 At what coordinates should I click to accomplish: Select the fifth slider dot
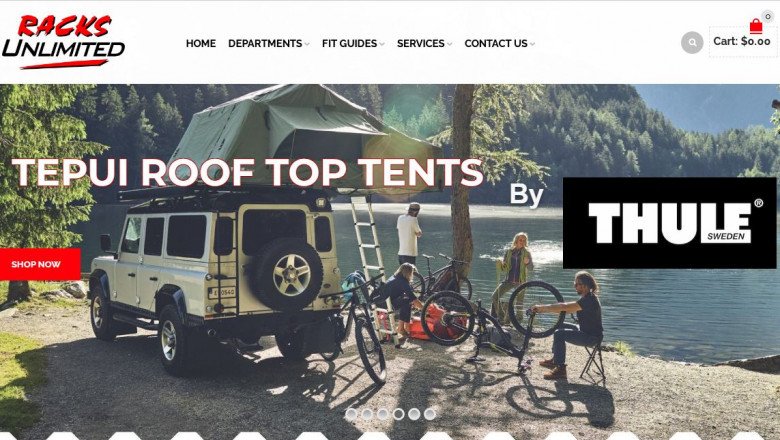(414, 414)
